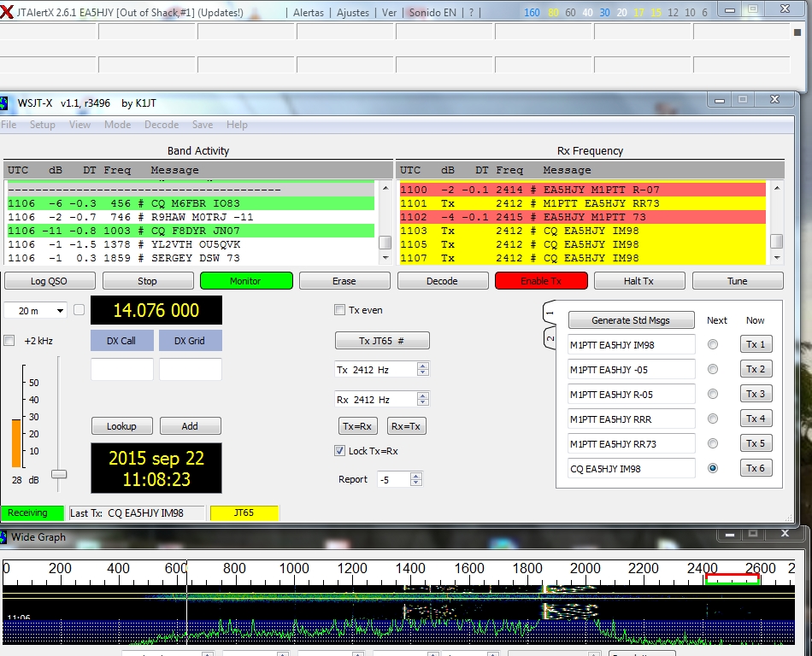Click the Tune button
The width and height of the screenshot is (812, 656).
click(x=738, y=281)
